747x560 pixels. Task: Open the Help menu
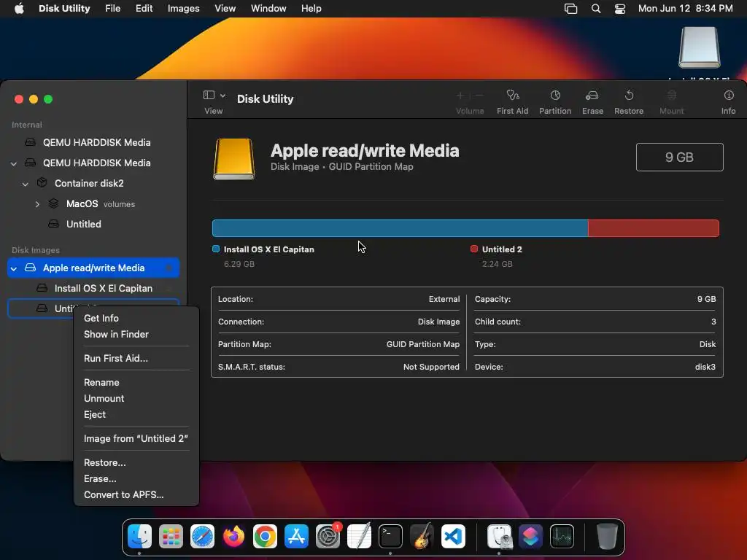click(x=311, y=9)
